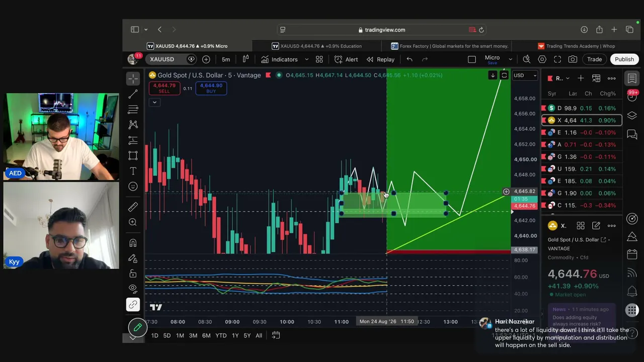The width and height of the screenshot is (644, 362).
Task: Open the Indicators dialog
Action: coord(279,59)
